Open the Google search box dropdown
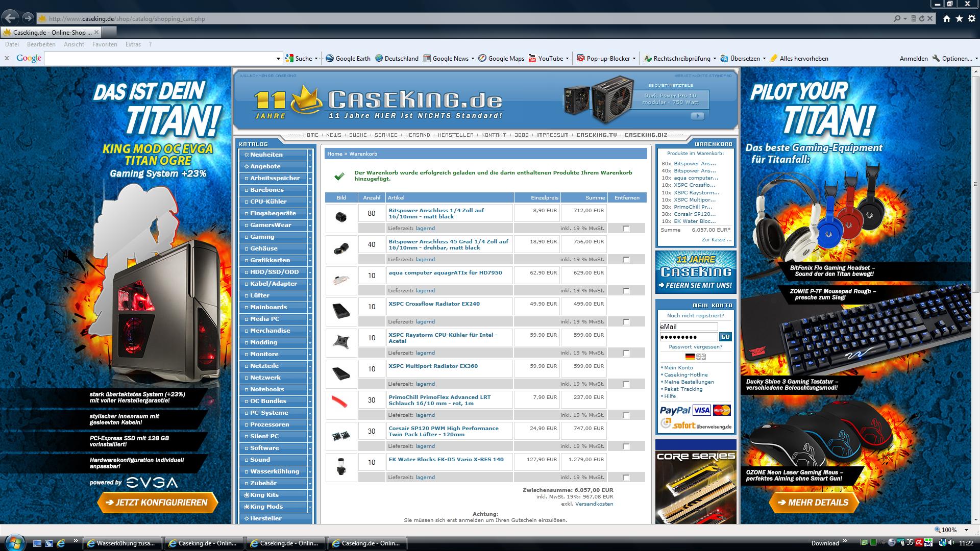Image resolution: width=980 pixels, height=551 pixels. (x=278, y=59)
